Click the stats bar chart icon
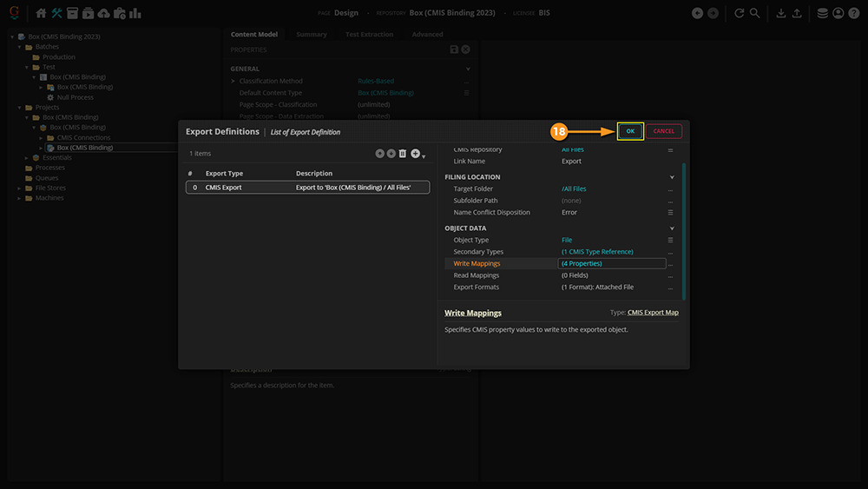Image resolution: width=868 pixels, height=489 pixels. click(x=135, y=13)
